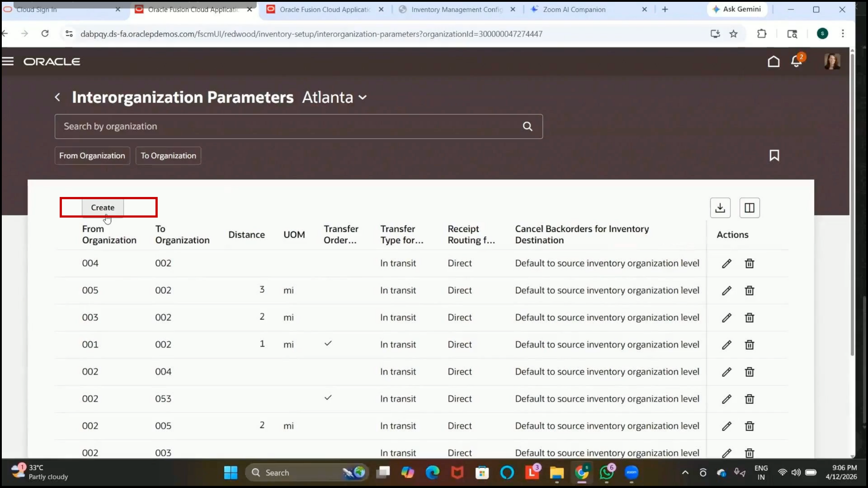Click the Search by organization field
Screen dimensions: 868x488
298,127
